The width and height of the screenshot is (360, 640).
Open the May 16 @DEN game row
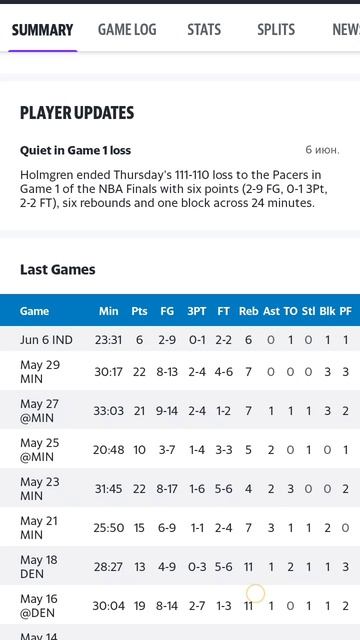(x=180, y=606)
